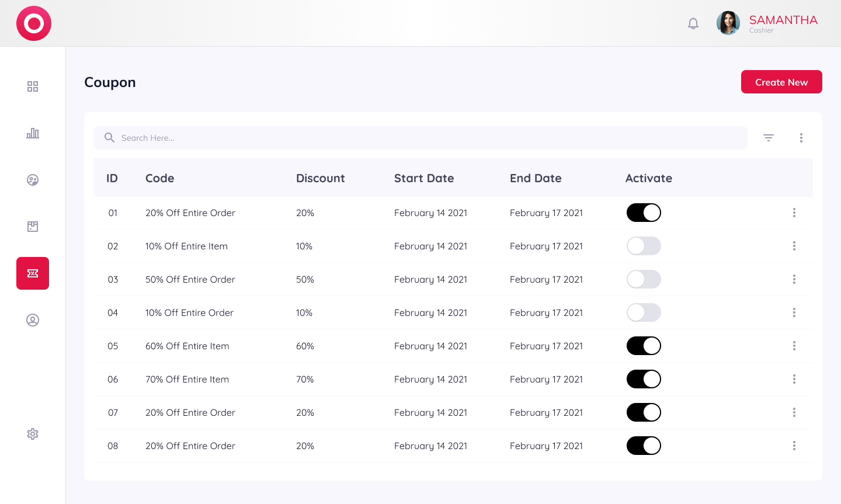
Task: Enable the coupon 02 activate toggle
Action: tap(644, 246)
